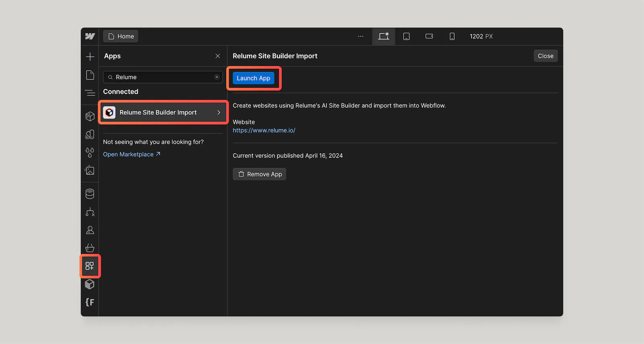Open the Finsweet {F icon
The width and height of the screenshot is (644, 344).
(90, 302)
